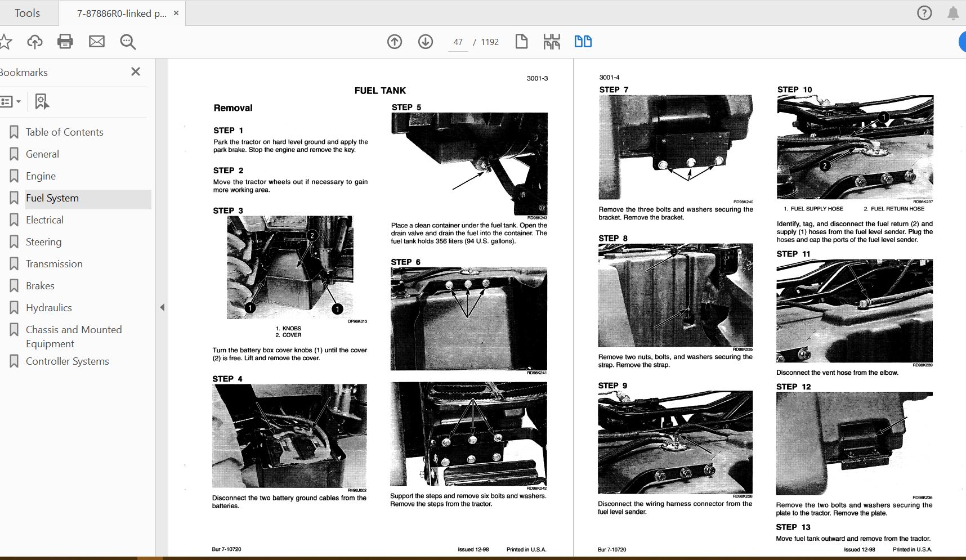This screenshot has height=560, width=966.
Task: Click the page number input field
Action: click(458, 42)
